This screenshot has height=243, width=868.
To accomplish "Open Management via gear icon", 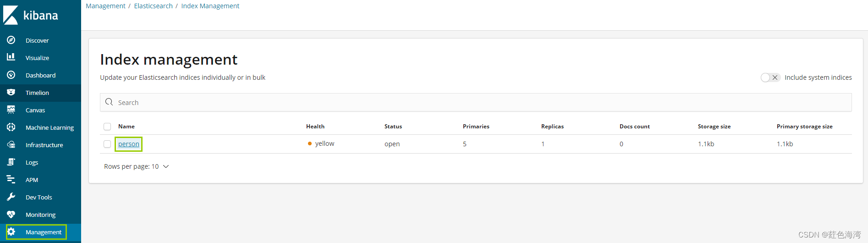I will [11, 232].
